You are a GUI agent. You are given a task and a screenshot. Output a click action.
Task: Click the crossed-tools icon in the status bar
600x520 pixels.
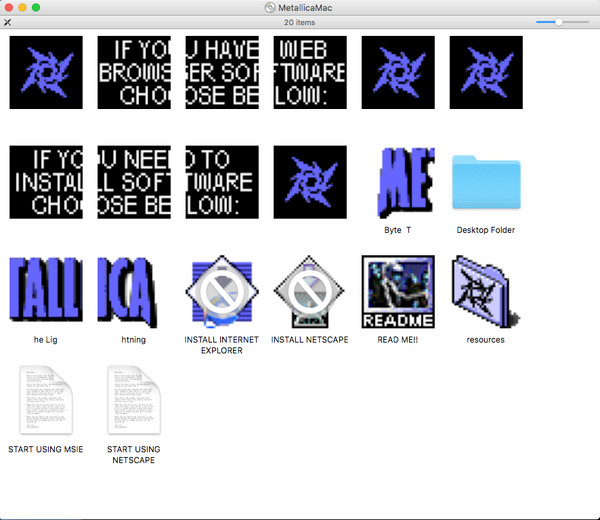coord(7,23)
